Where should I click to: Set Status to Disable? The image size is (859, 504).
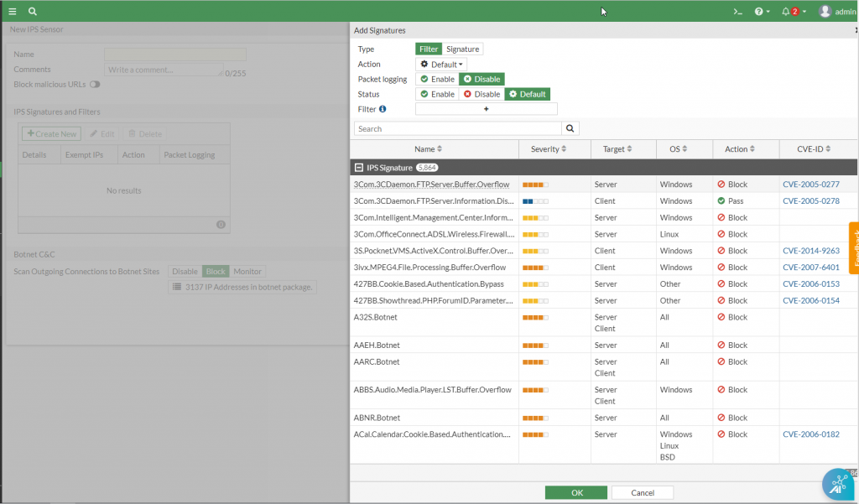click(482, 94)
